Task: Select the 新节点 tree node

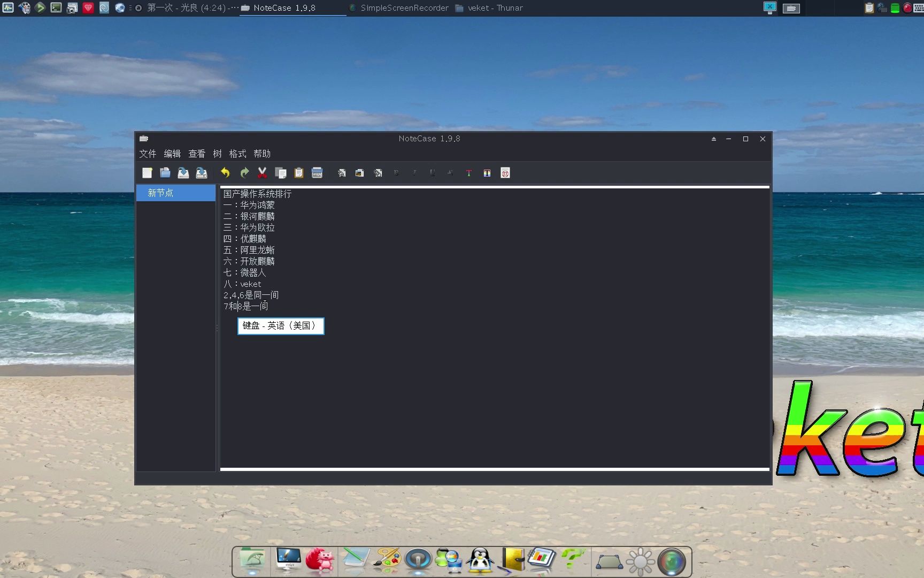Action: pyautogui.click(x=176, y=193)
